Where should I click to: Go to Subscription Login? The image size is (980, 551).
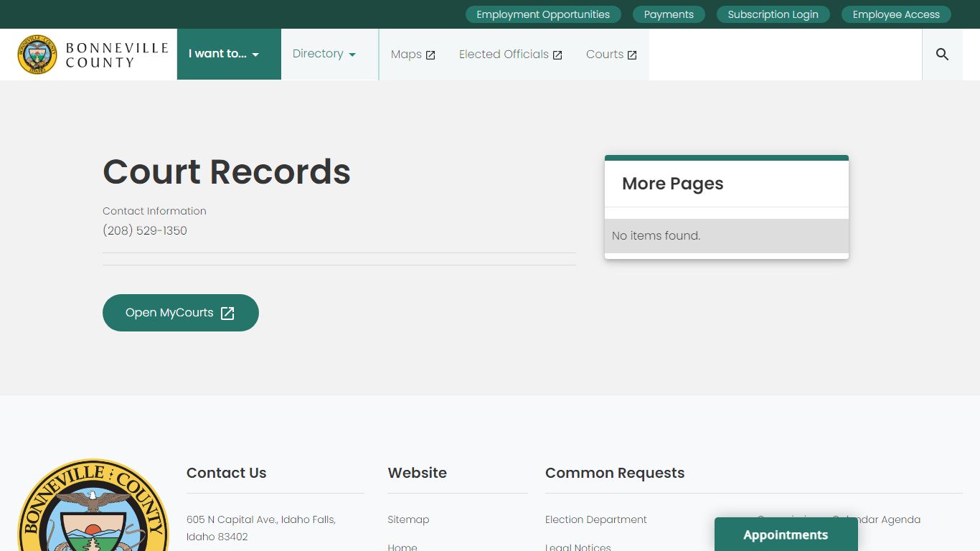point(773,14)
